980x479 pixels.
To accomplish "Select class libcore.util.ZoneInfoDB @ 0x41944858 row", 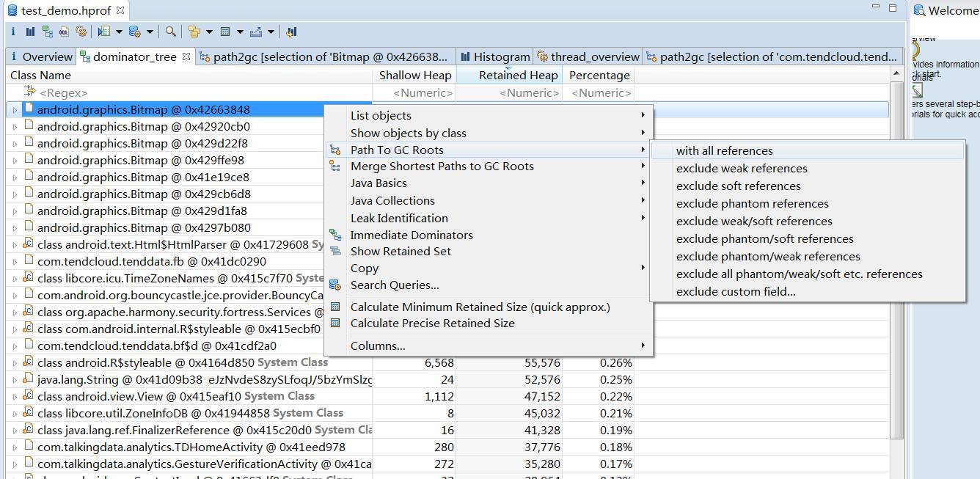I will [190, 413].
